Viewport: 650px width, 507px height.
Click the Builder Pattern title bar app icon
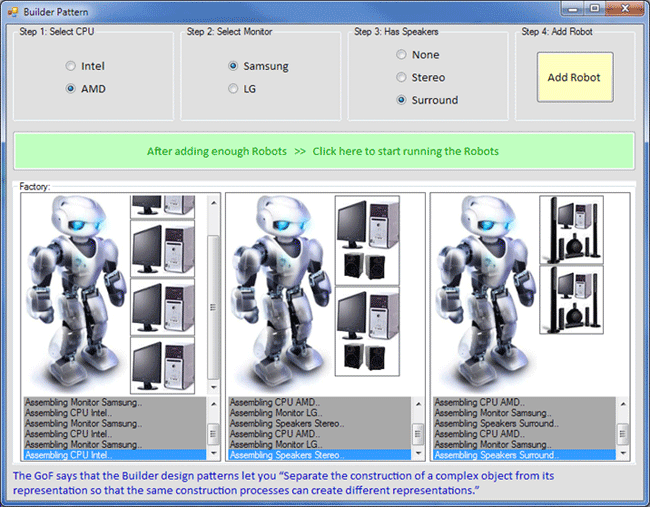(13, 12)
